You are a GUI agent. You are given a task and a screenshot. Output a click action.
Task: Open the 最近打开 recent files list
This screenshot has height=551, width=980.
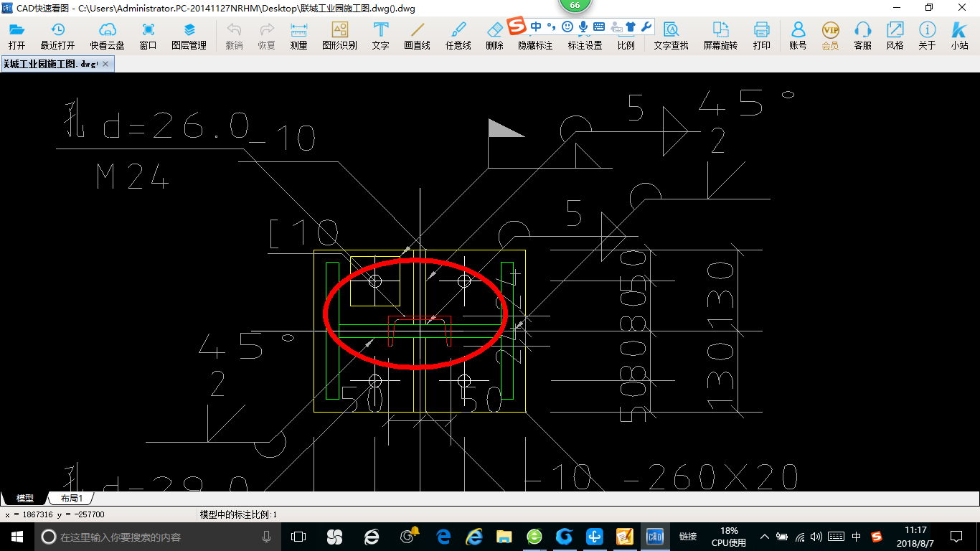[x=57, y=35]
